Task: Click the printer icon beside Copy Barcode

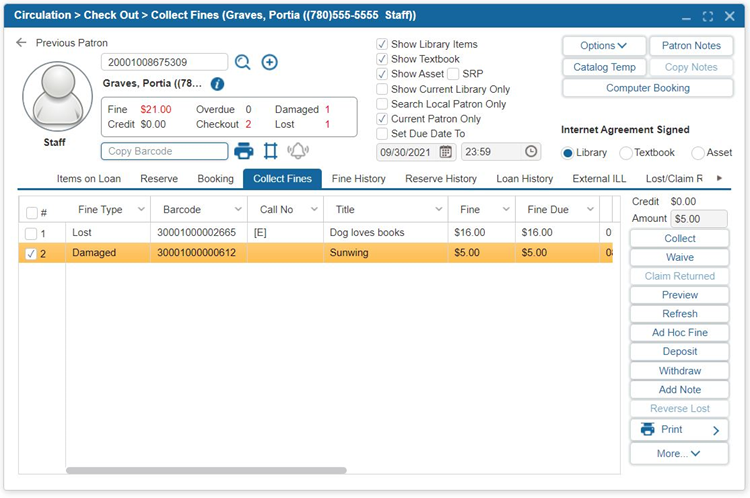Action: pyautogui.click(x=244, y=152)
